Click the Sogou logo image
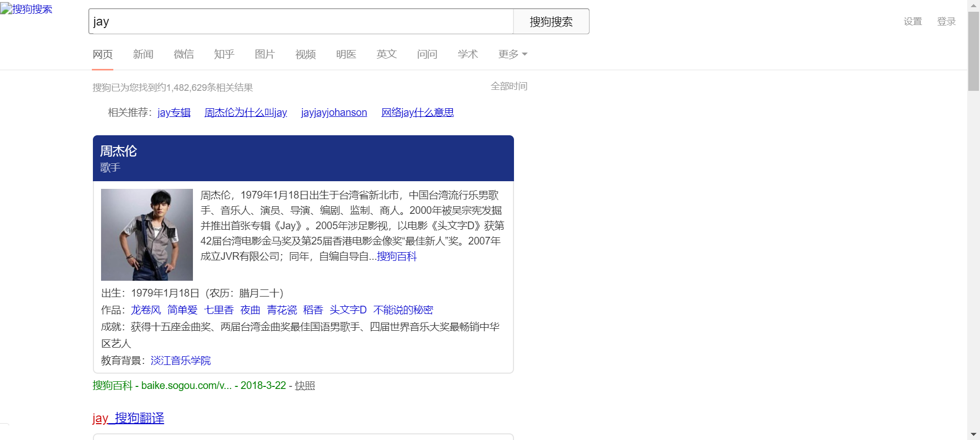The width and height of the screenshot is (980, 440). coord(26,9)
